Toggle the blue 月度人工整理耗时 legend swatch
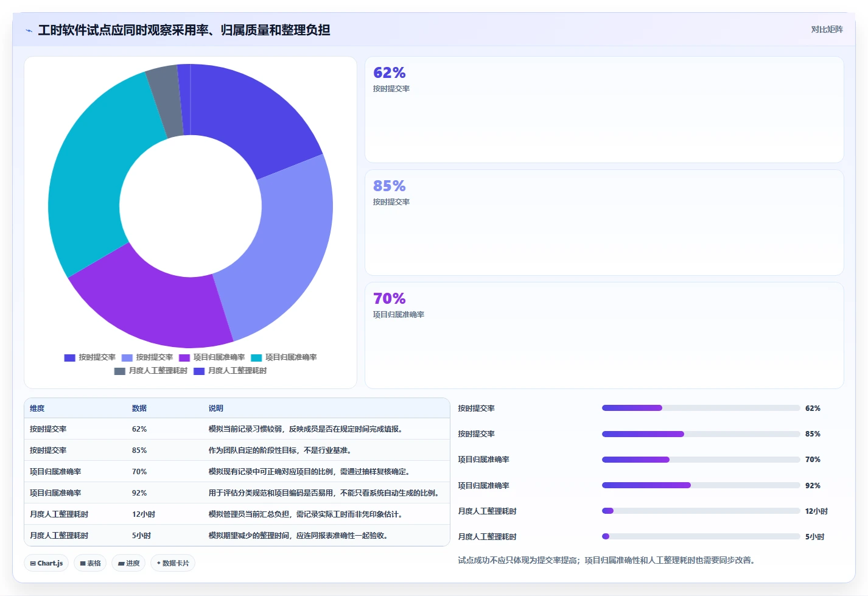 pyautogui.click(x=199, y=371)
